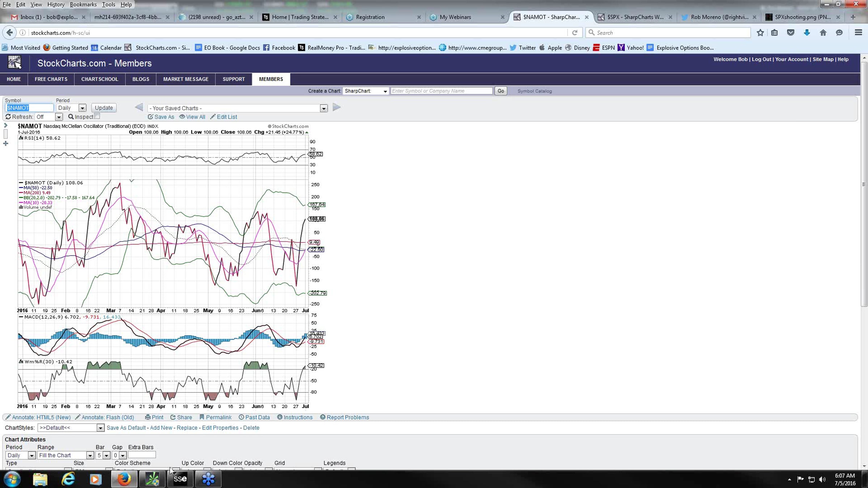Open the Period Daily dropdown
Image resolution: width=868 pixels, height=488 pixels.
pyautogui.click(x=82, y=108)
